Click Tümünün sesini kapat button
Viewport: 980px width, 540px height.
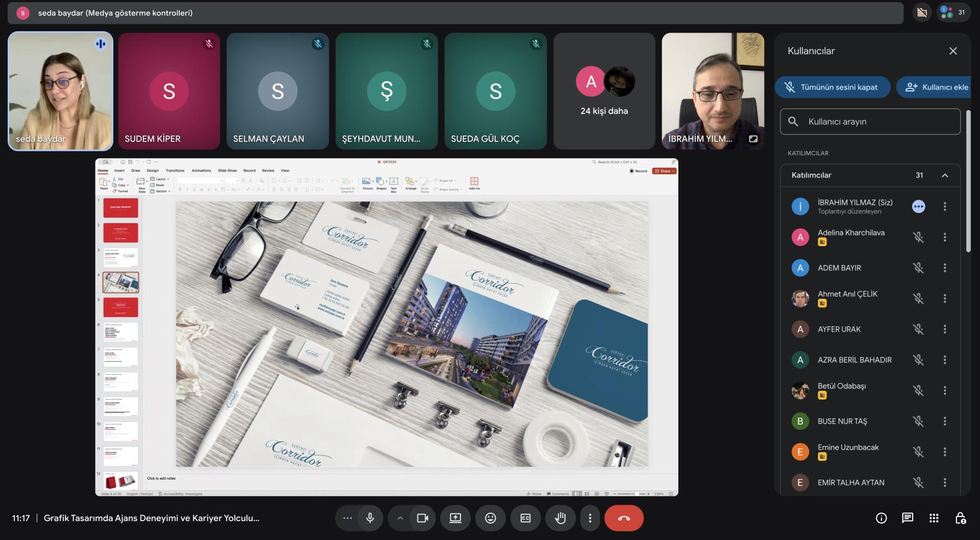[832, 87]
